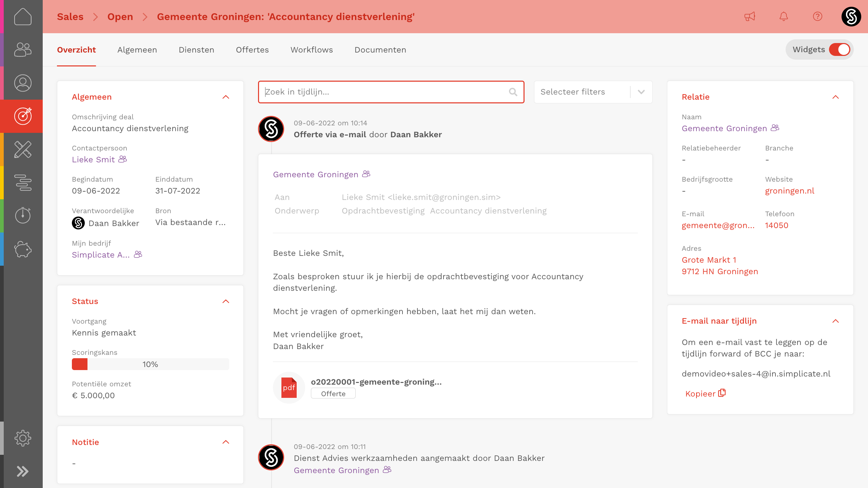Open the settings gear in the sidebar

pyautogui.click(x=23, y=438)
